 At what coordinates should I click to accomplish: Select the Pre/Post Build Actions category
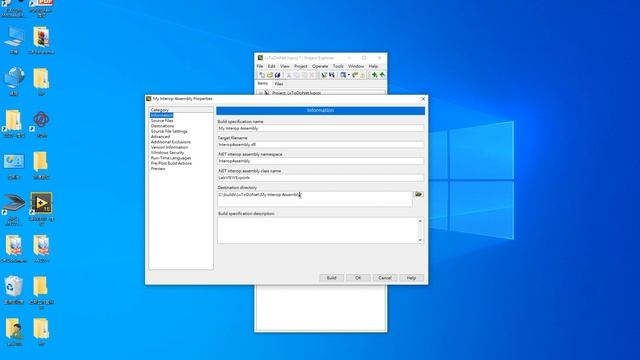click(x=171, y=163)
